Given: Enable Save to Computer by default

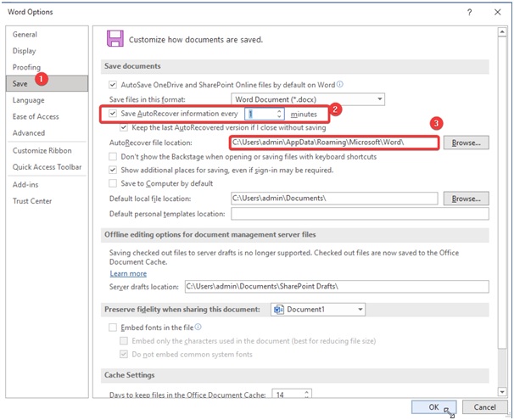Looking at the screenshot, I should tap(114, 183).
